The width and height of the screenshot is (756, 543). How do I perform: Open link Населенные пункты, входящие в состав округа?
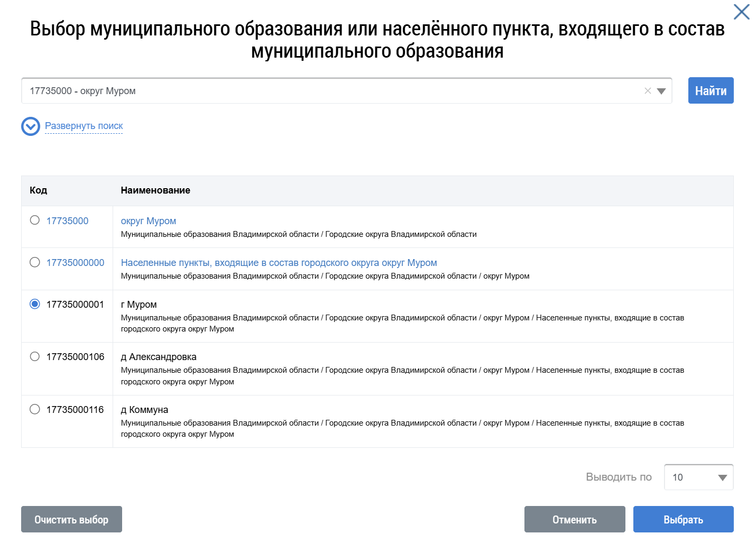(x=279, y=262)
